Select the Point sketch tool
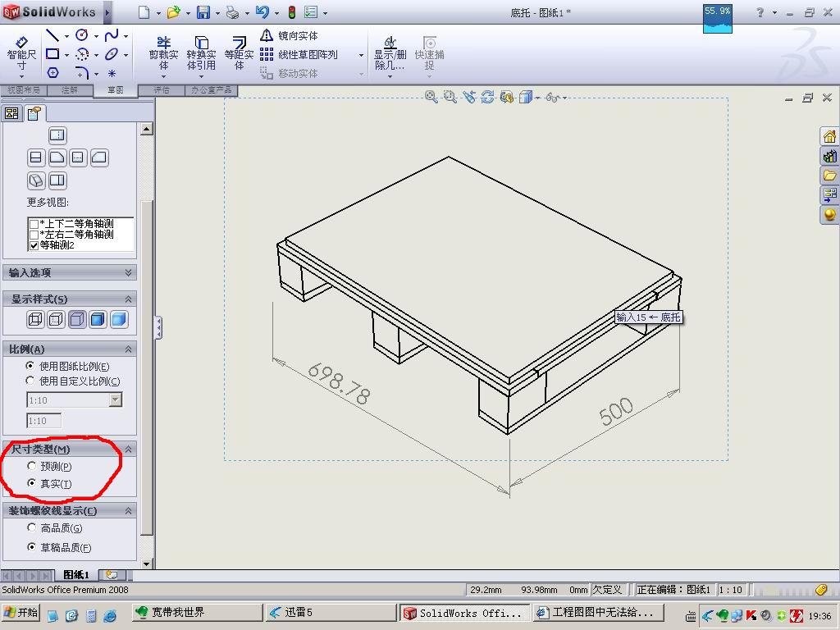Image resolution: width=840 pixels, height=630 pixels. (112, 73)
